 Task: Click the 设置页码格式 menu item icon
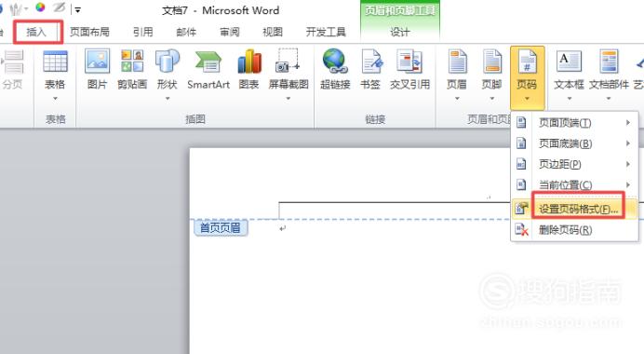521,209
